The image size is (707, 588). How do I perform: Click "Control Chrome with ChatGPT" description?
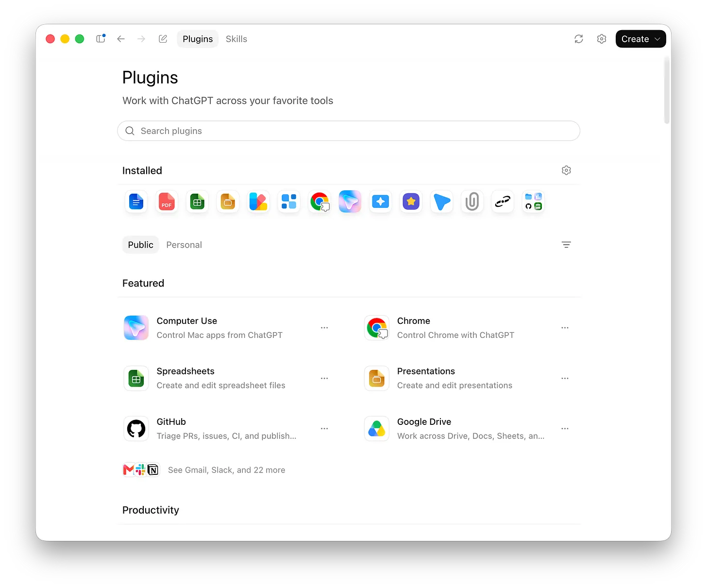coord(455,335)
